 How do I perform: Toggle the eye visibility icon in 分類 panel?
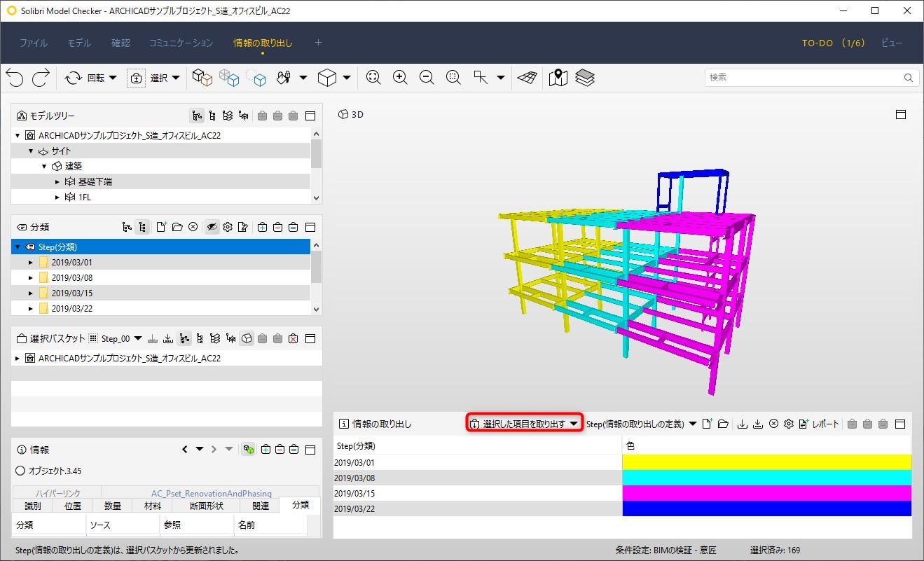212,227
